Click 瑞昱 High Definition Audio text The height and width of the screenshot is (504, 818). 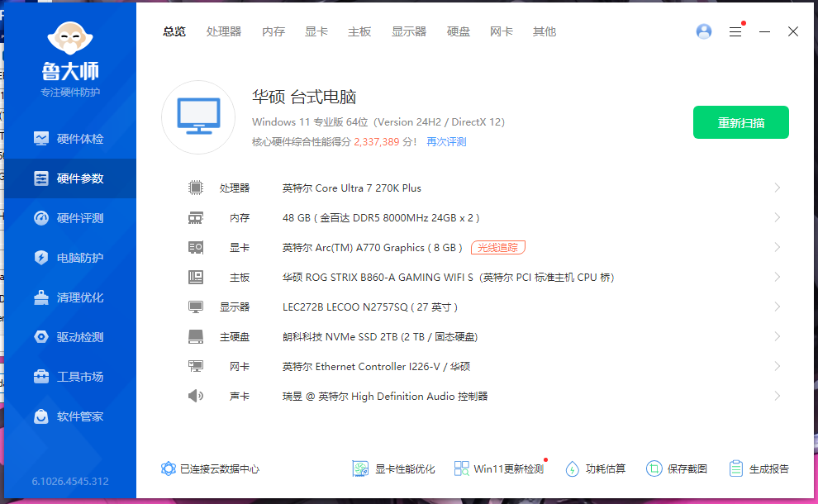(385, 396)
